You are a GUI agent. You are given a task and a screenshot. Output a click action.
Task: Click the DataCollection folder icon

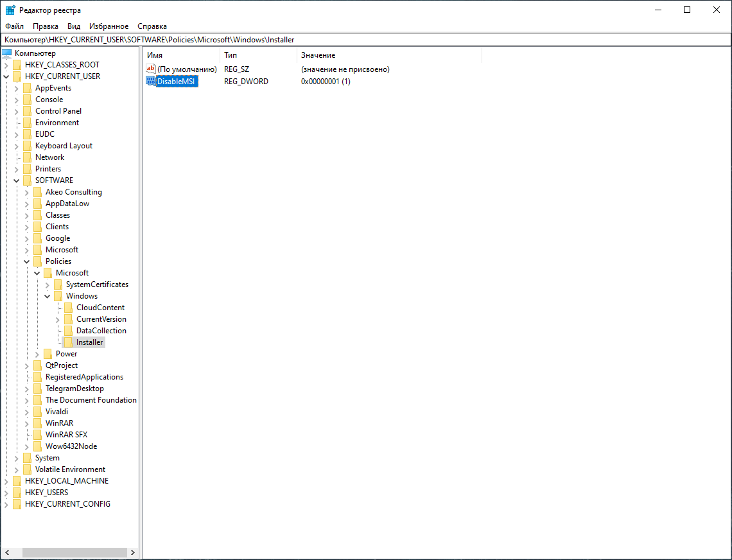pyautogui.click(x=69, y=331)
